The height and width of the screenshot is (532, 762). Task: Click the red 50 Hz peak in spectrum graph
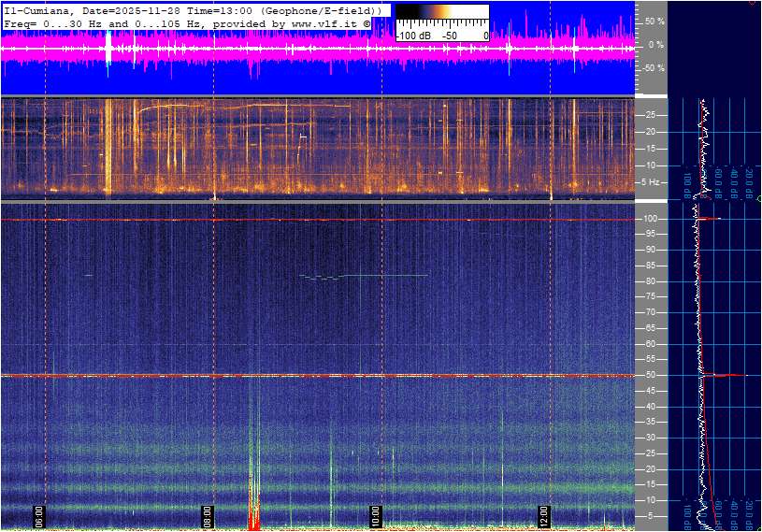tap(734, 376)
